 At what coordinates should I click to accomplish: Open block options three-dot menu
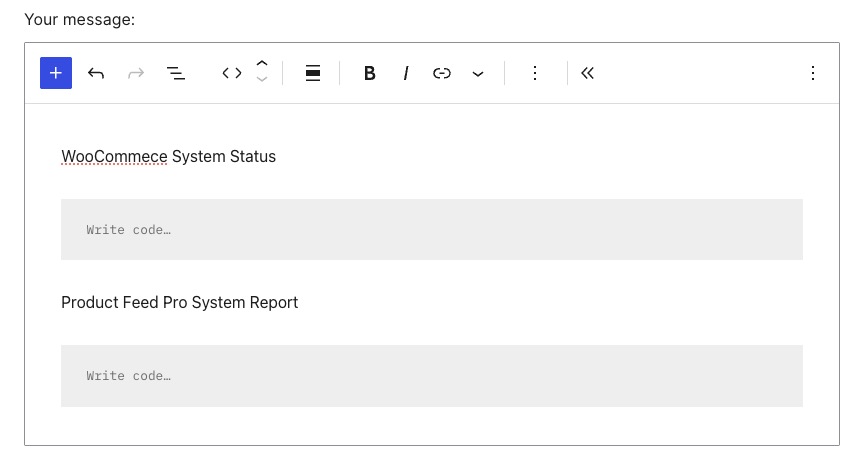pyautogui.click(x=535, y=73)
